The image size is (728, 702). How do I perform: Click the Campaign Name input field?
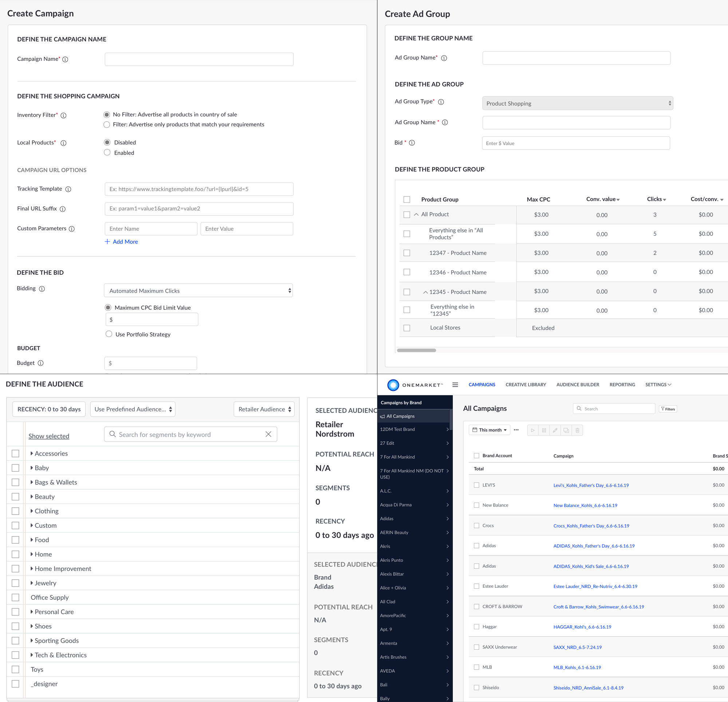[x=199, y=59]
